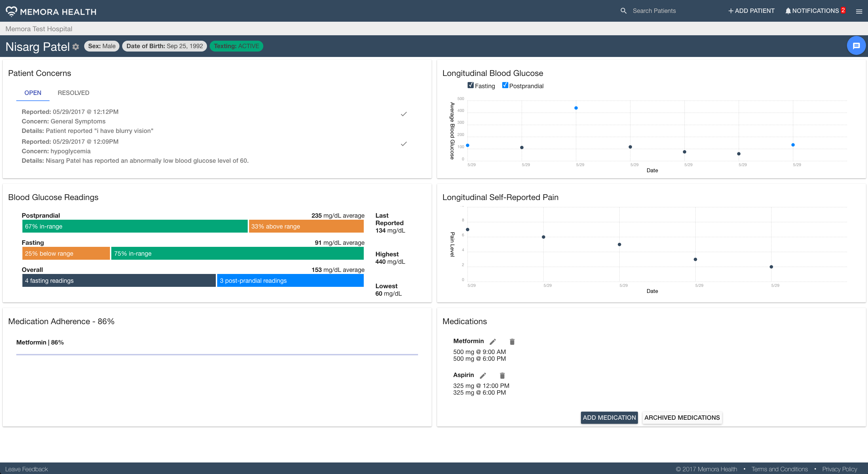Click the Search Patients field
The width and height of the screenshot is (868, 474).
654,11
